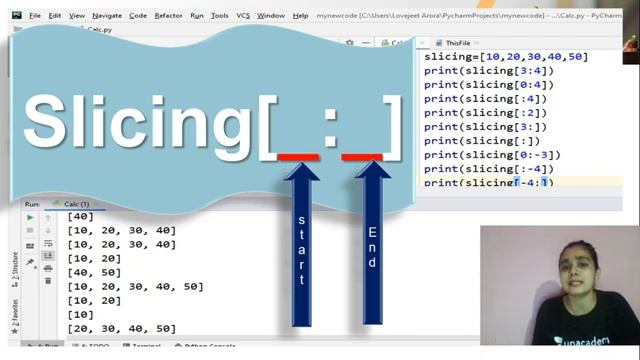Click output line [40]

tap(81, 217)
